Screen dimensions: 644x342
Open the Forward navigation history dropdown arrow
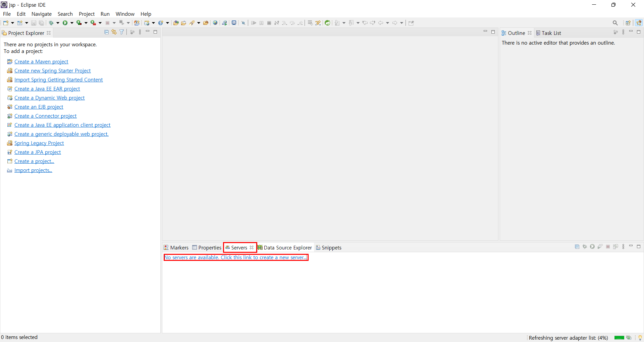(x=401, y=23)
